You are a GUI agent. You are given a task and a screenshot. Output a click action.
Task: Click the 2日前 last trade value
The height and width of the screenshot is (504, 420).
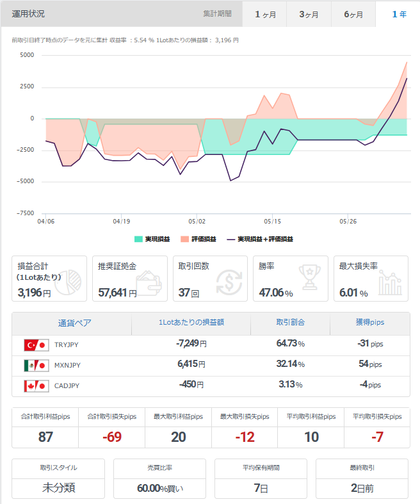point(362,489)
